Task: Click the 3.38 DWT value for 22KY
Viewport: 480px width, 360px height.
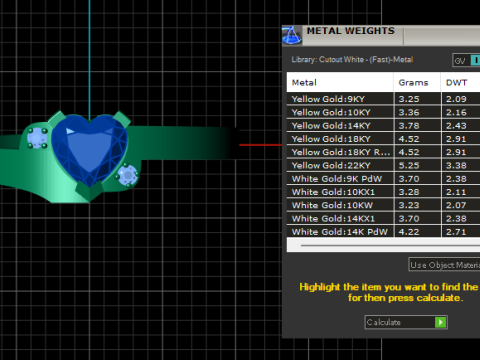Action: [456, 166]
